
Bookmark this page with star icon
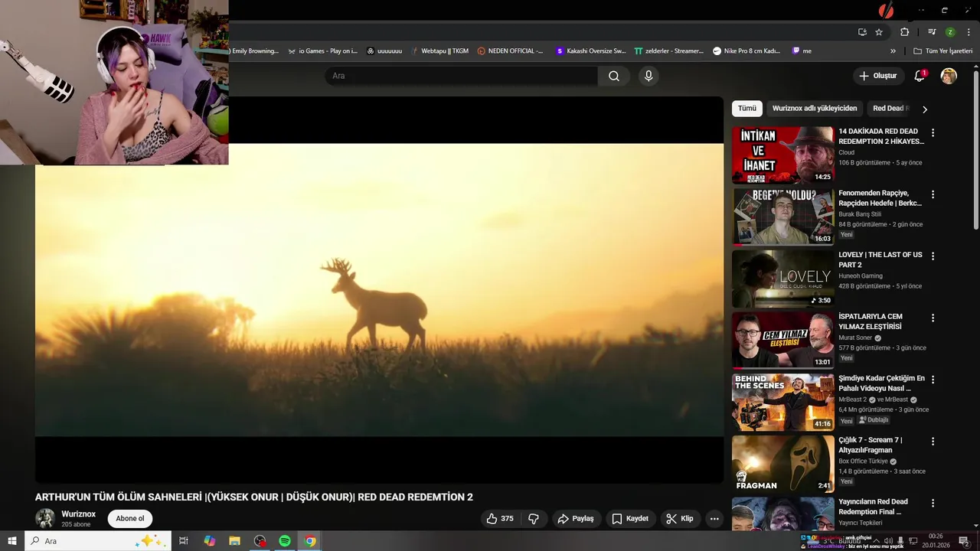879,32
